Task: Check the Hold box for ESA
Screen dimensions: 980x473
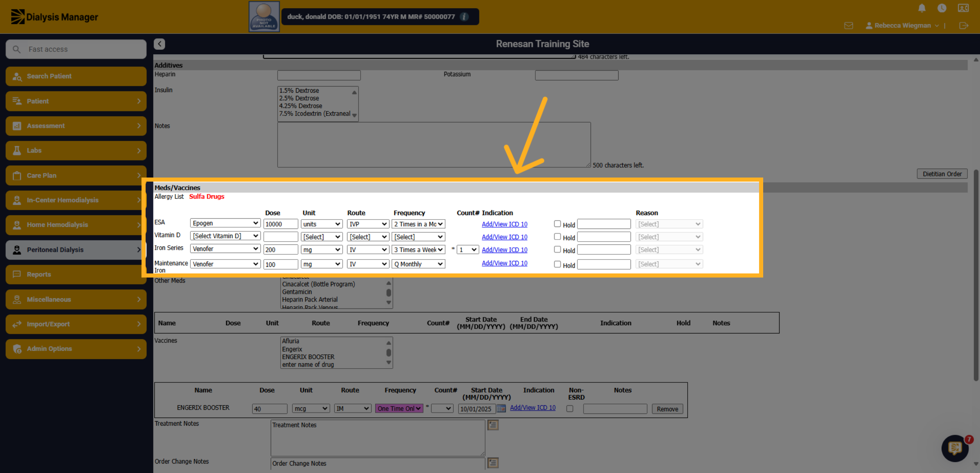Action: [557, 224]
